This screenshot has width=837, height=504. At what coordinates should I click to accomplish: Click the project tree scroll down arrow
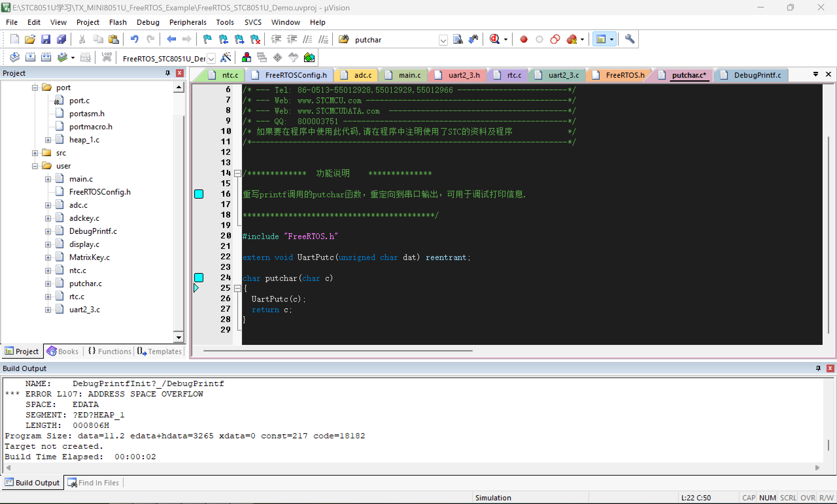179,338
